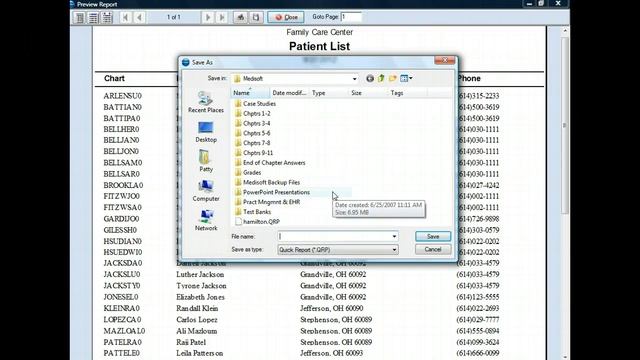Screen dimensions: 640x360
Task: Click the 100% zoom icon in toolbar
Action: tap(93, 18)
